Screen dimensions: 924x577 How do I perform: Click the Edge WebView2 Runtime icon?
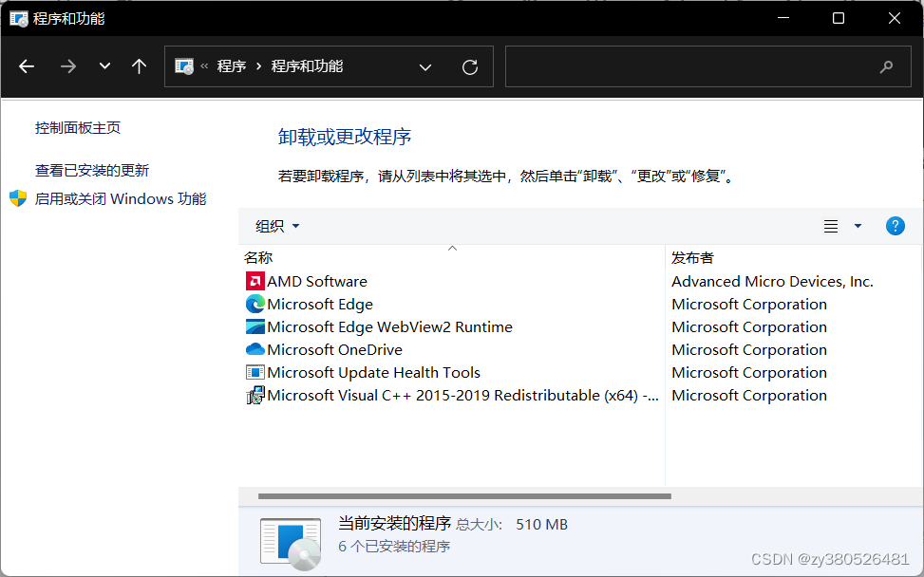point(255,327)
